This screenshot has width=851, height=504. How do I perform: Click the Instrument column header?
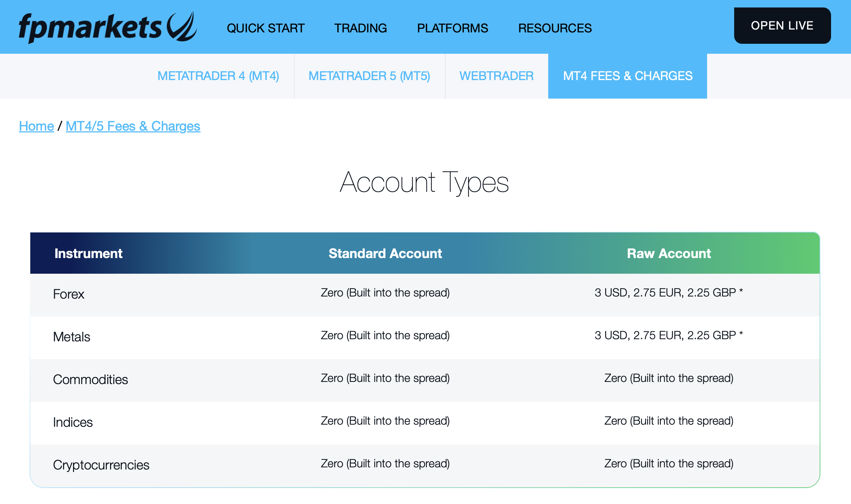click(88, 253)
